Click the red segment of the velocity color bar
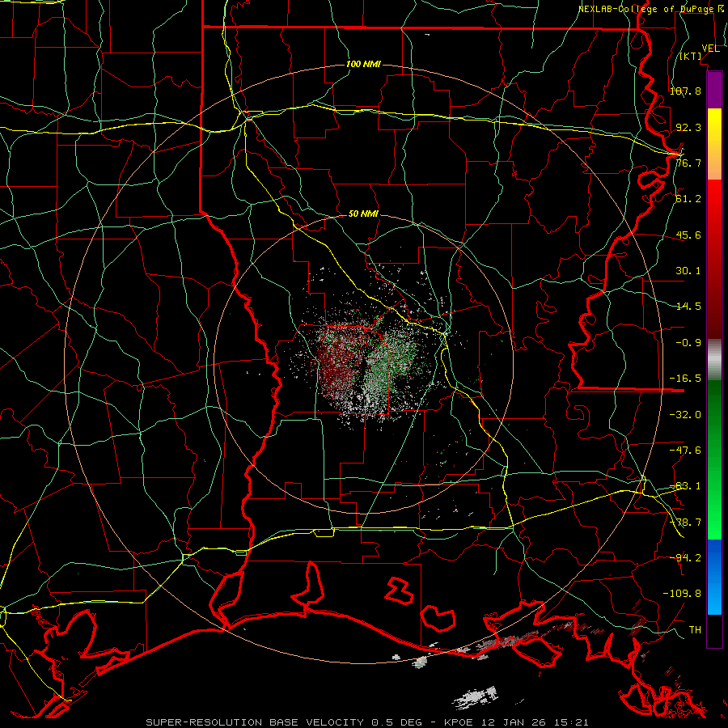This screenshot has width=728, height=728. 714,259
